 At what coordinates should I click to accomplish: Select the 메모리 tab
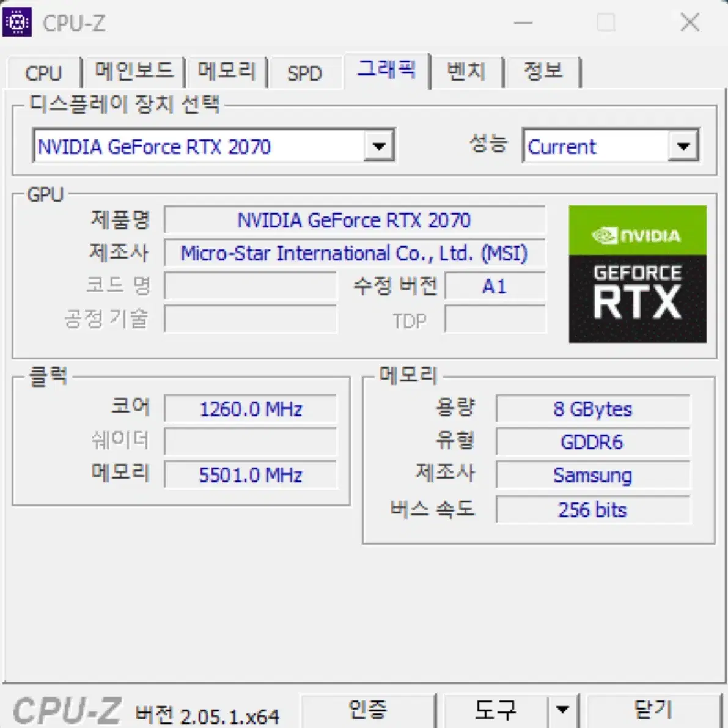(x=227, y=72)
